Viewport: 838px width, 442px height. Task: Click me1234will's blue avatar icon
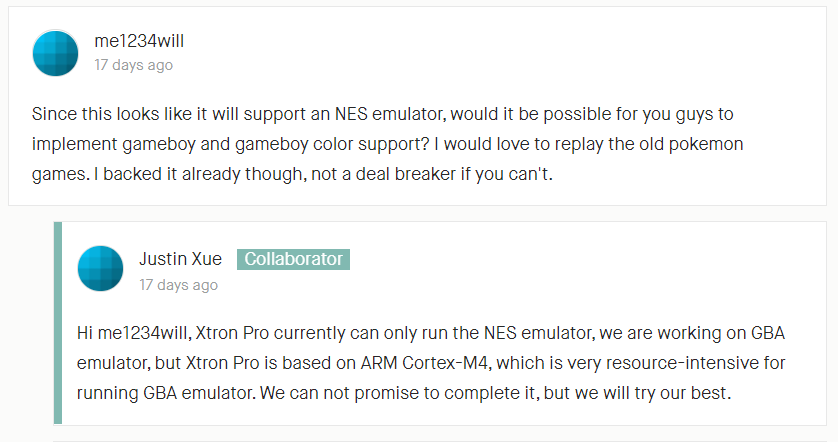pyautogui.click(x=56, y=53)
